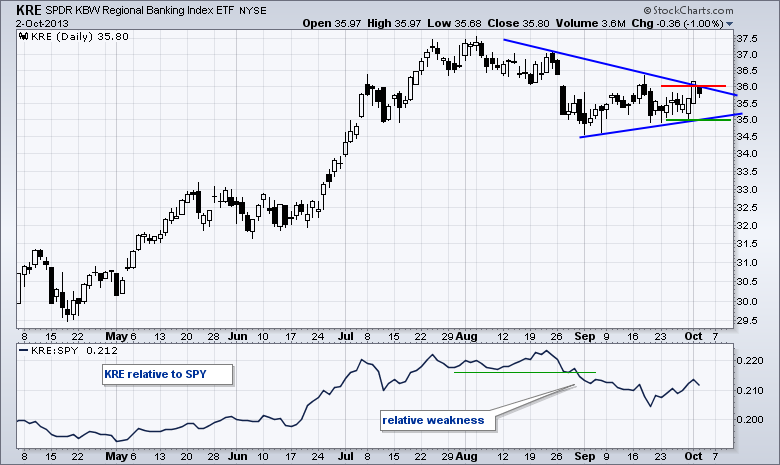Click 'SPDR KBW Regional Banking Index ETF' name

click(x=139, y=10)
